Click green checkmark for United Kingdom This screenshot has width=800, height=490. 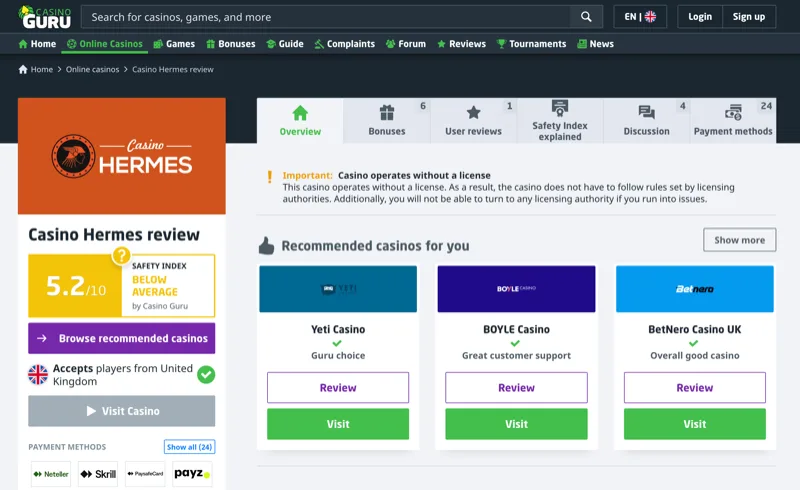tap(206, 375)
